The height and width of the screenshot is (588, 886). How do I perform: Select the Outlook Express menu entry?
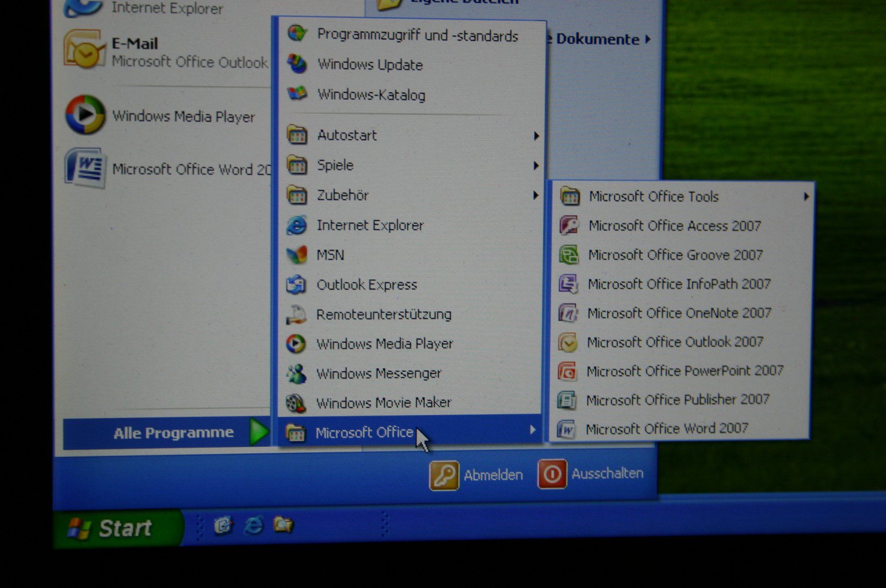pyautogui.click(x=410, y=284)
